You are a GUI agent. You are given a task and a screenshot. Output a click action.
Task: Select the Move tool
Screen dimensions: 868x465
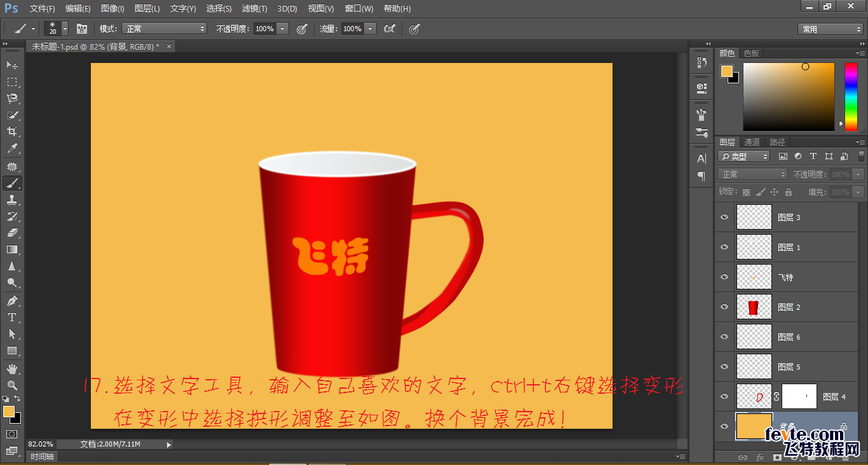pos(12,65)
